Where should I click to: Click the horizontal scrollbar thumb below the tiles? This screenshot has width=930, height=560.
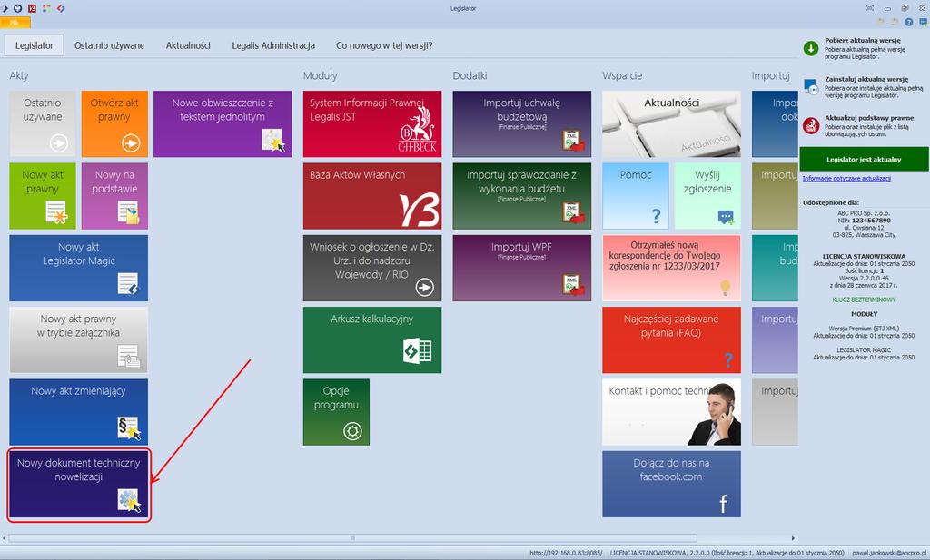tap(352, 538)
